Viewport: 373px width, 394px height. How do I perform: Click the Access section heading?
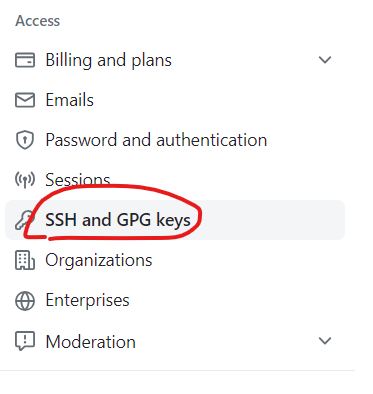[x=38, y=21]
